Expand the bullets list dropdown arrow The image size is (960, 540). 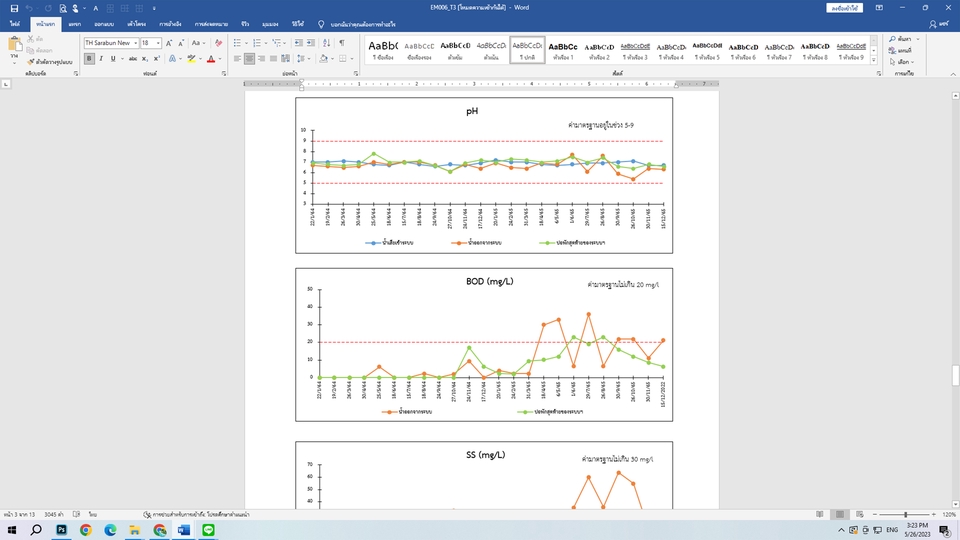[246, 43]
